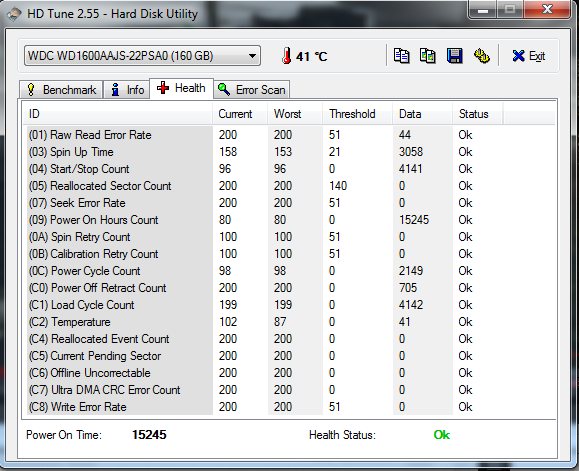Click threshold value 140 for Reallocated Sector

(338, 186)
